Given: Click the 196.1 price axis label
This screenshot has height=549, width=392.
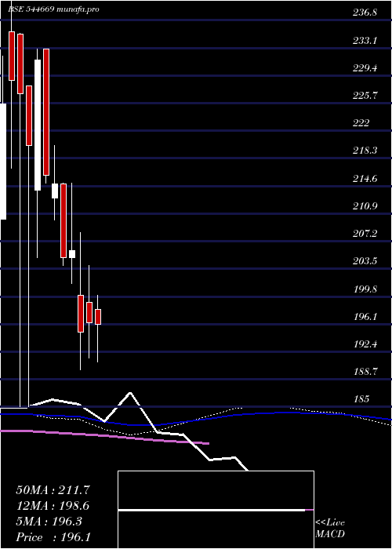Looking at the screenshot, I should point(365,317).
